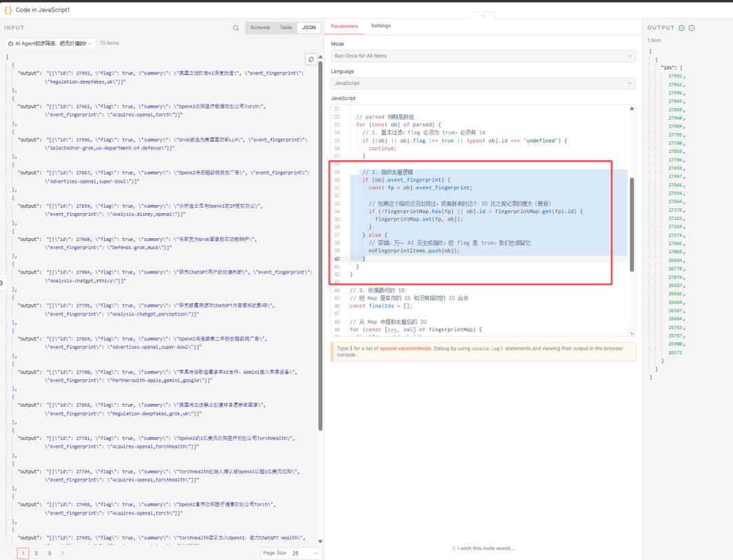Click 'I wish this node would...' link

483,548
